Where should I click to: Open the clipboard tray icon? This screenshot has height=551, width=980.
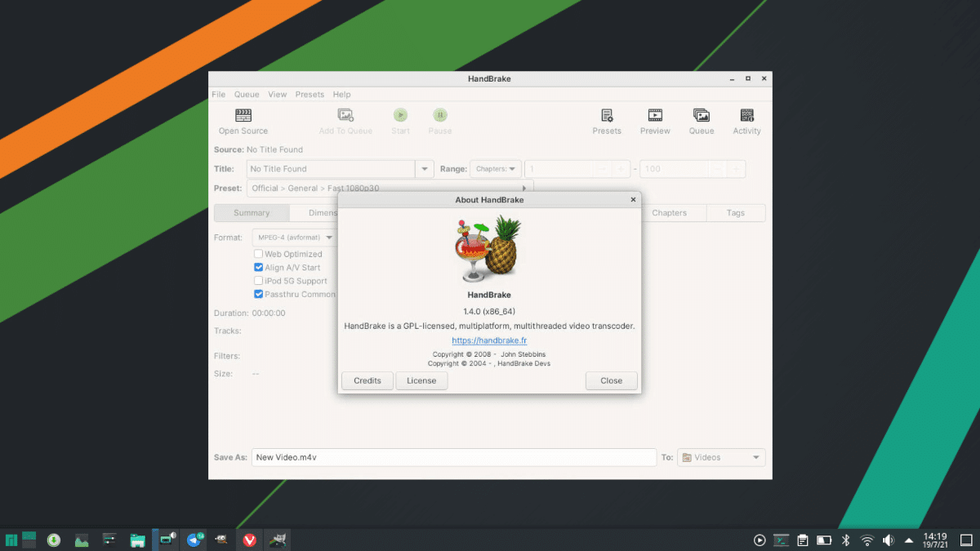point(803,540)
